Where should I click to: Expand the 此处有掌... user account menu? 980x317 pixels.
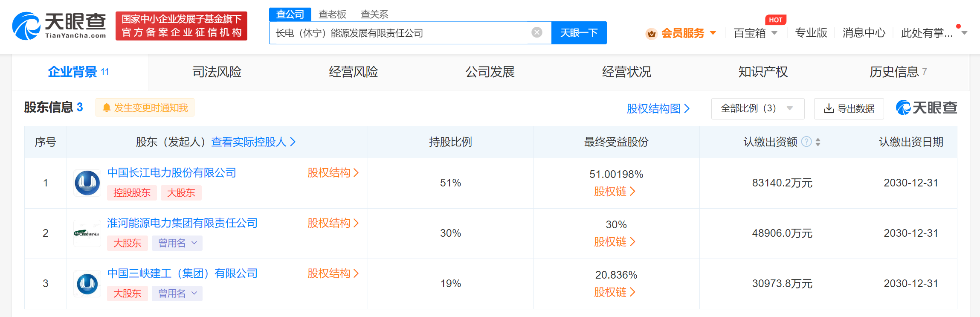coord(934,33)
